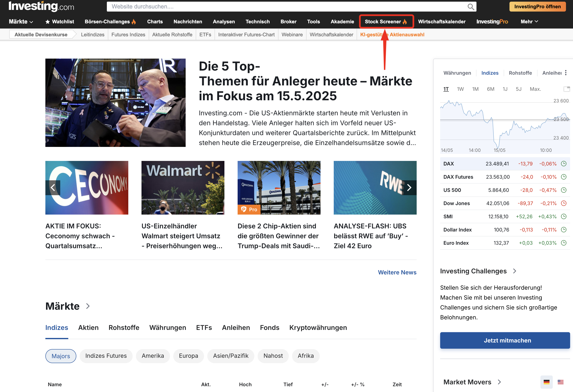573x392 pixels.
Task: Select US flag in Market Movers
Action: coord(560,382)
